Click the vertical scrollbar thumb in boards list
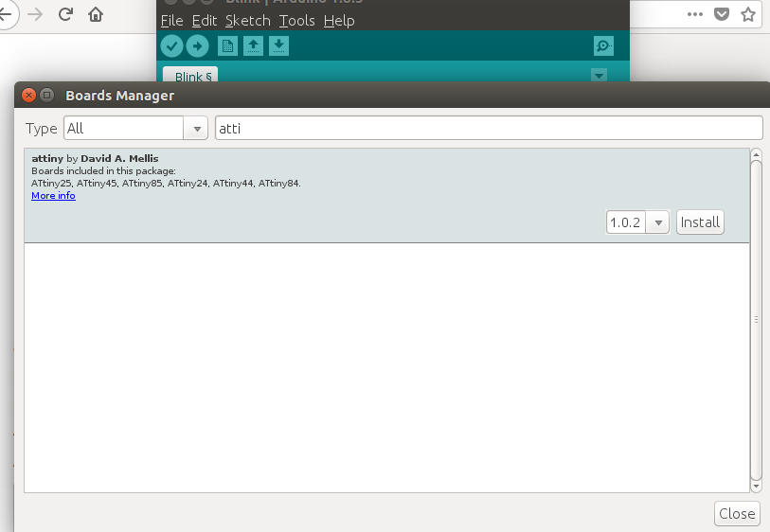770x532 pixels. coord(756,321)
